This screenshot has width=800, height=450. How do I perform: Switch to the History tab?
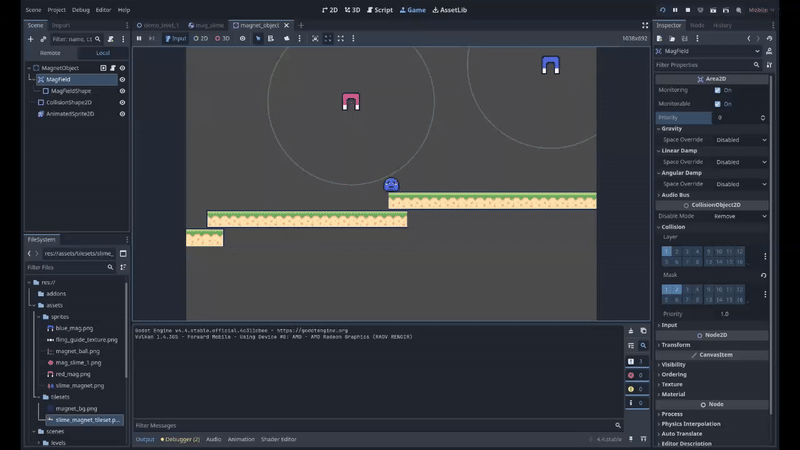(722, 25)
